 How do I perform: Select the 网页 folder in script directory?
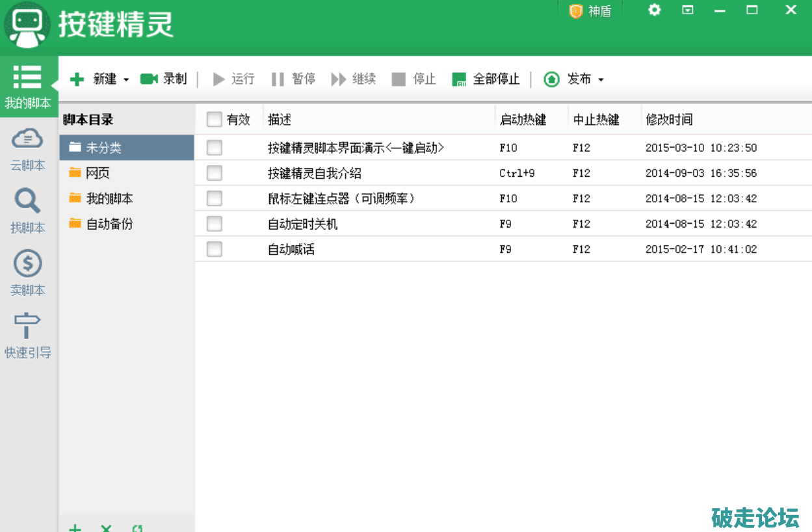click(x=98, y=173)
